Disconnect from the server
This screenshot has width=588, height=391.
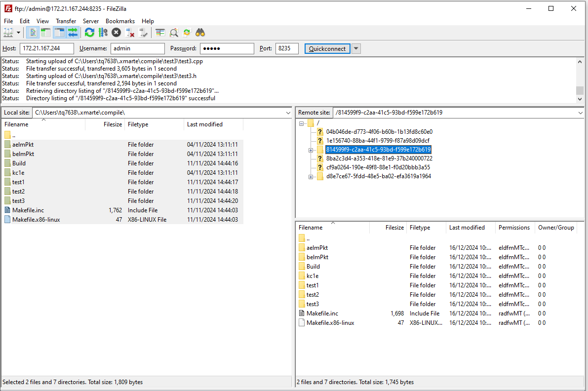click(x=130, y=32)
